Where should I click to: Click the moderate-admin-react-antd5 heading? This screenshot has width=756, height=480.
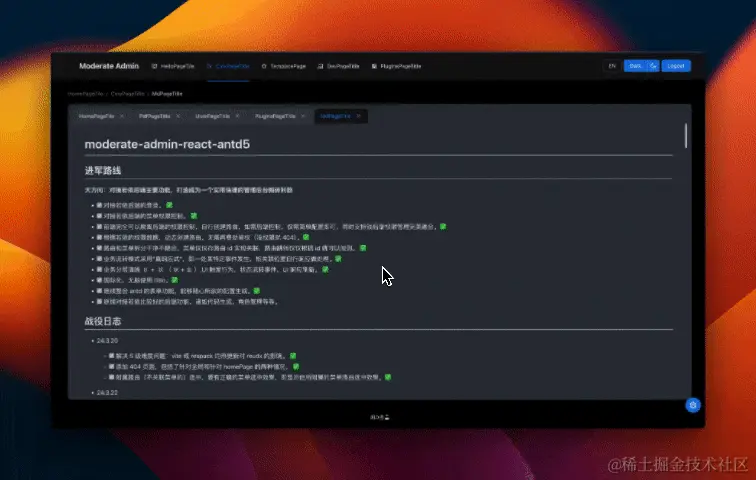167,144
